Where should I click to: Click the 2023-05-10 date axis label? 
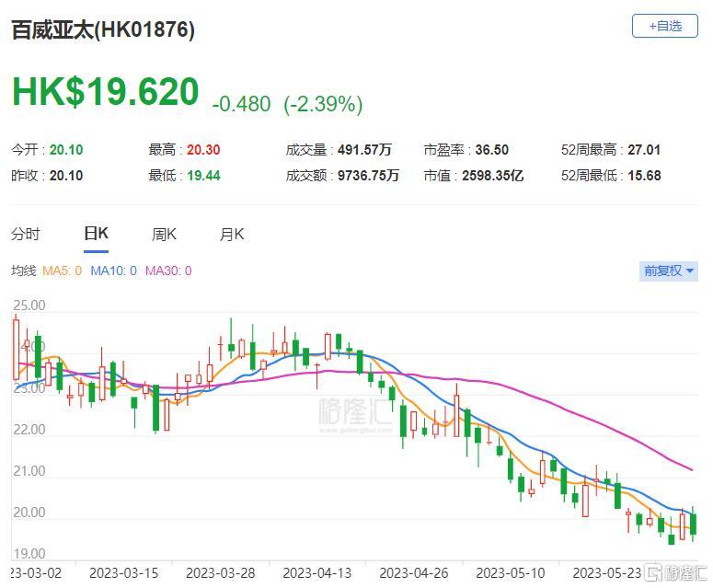click(511, 573)
